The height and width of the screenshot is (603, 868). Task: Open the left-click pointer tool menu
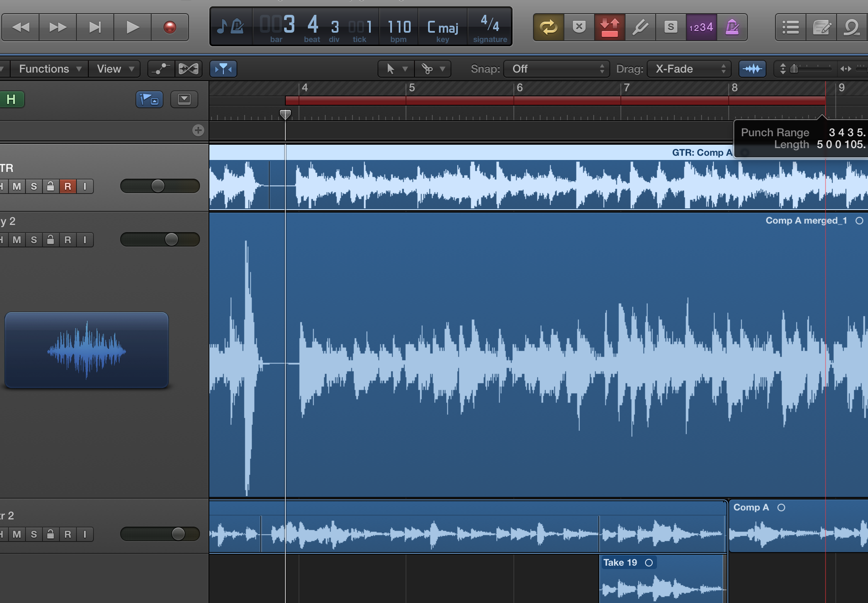tap(395, 69)
